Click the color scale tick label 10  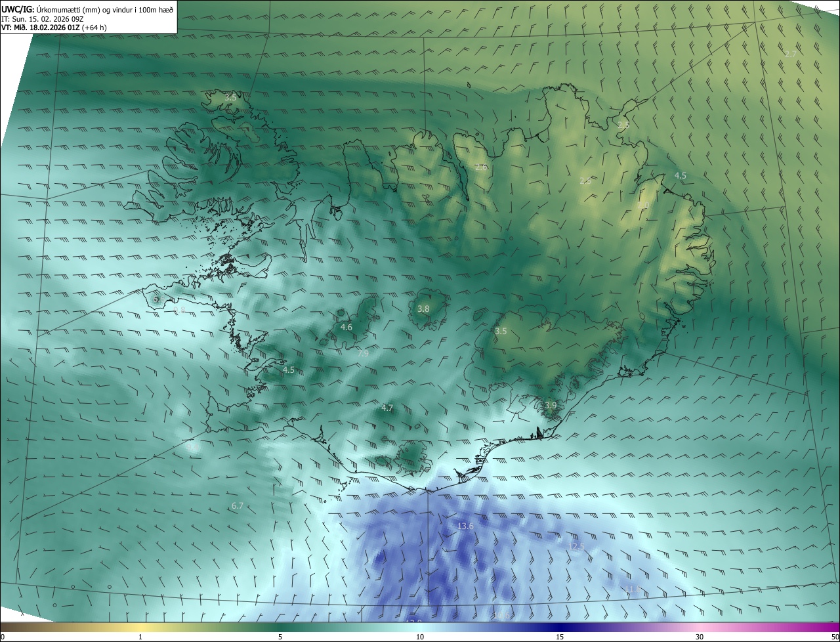point(420,637)
